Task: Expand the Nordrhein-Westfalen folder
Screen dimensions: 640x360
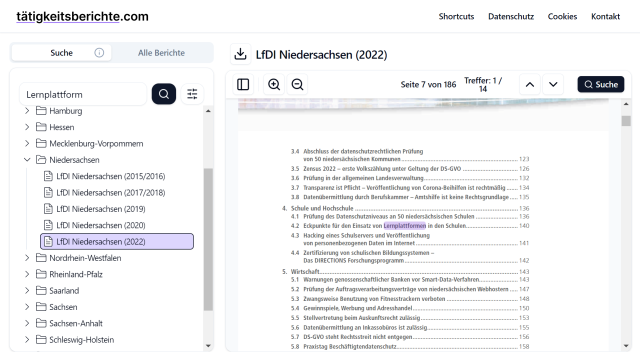Action: (27, 258)
